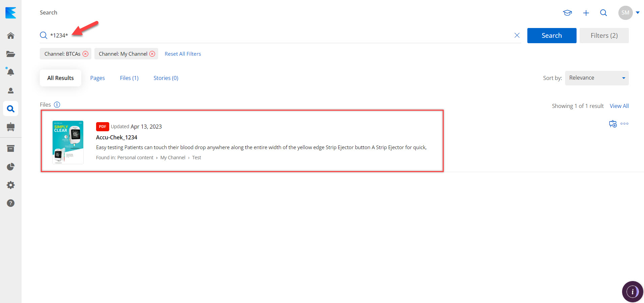644x303 pixels.
Task: Click the plus icon to create new
Action: pyautogui.click(x=586, y=13)
